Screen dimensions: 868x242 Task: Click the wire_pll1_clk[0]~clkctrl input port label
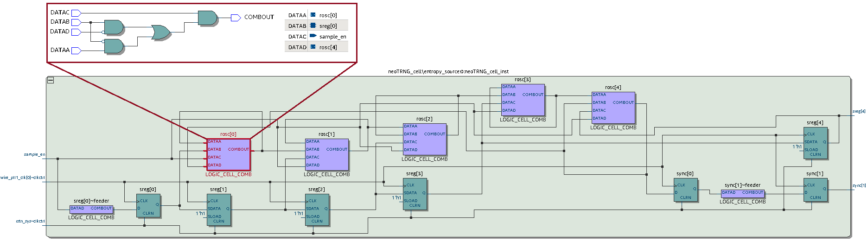pos(23,178)
